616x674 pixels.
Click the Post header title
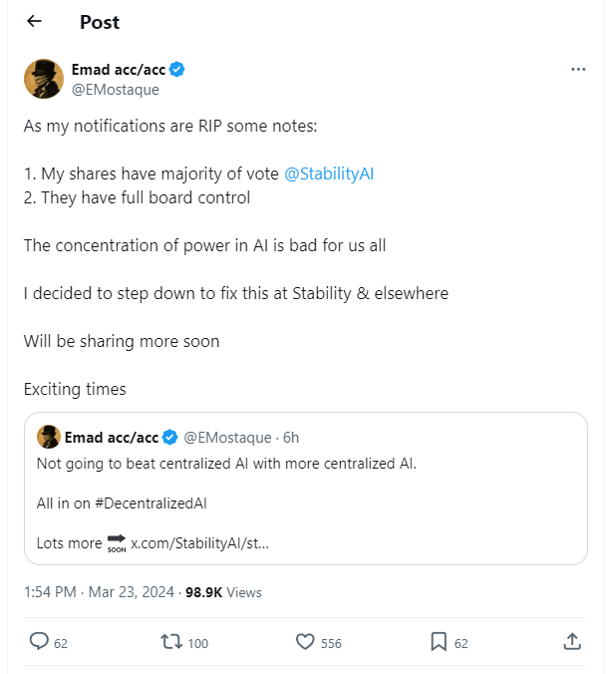pyautogui.click(x=100, y=22)
